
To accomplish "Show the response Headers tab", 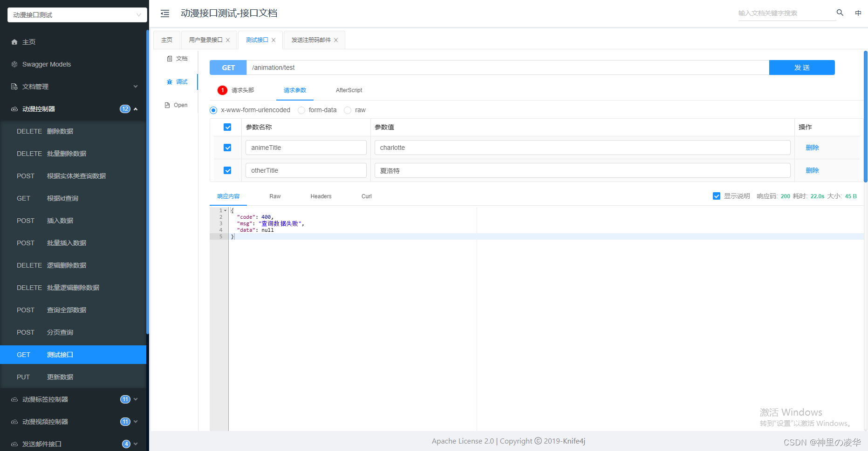I will [x=321, y=196].
